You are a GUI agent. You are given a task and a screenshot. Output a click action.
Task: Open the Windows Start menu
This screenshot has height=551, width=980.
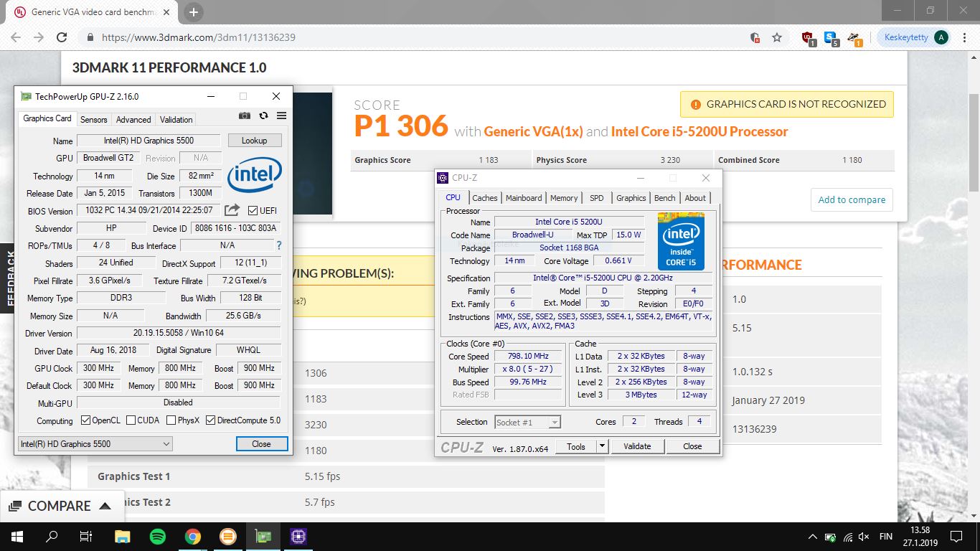pyautogui.click(x=17, y=536)
